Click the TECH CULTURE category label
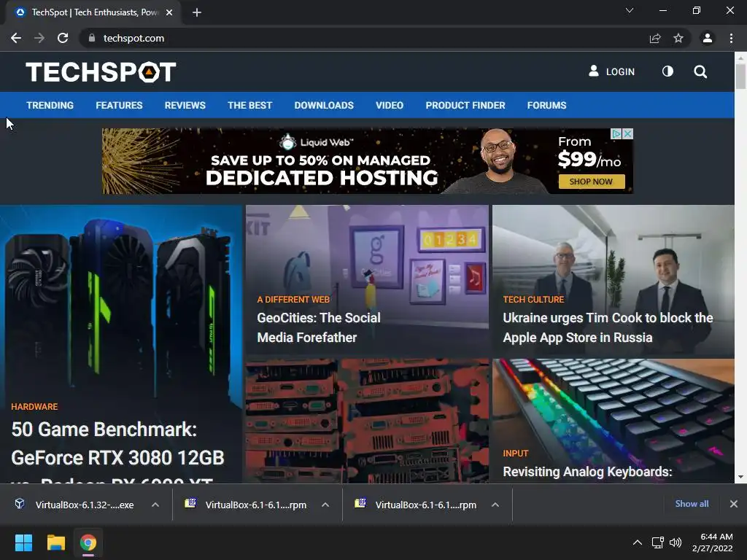 (533, 300)
